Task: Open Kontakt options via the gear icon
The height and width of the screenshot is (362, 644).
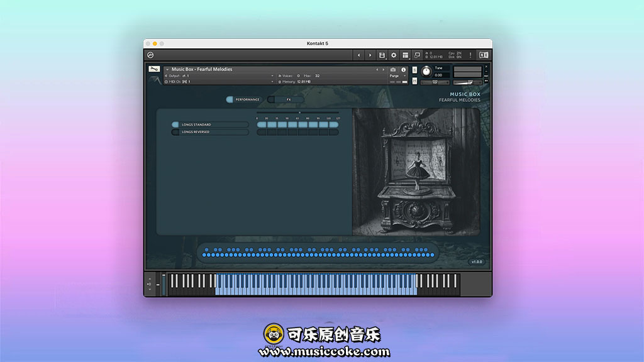Action: (x=394, y=55)
